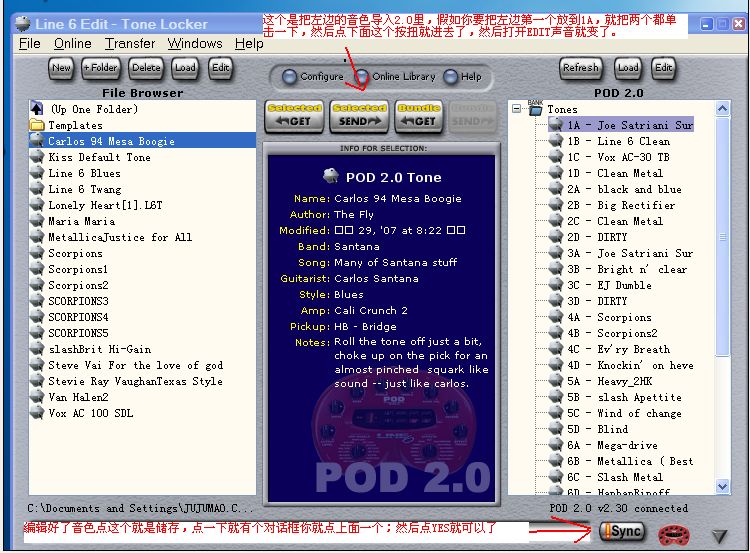The image size is (750, 553).
Task: Click New in File Browser toolbar
Action: point(61,68)
